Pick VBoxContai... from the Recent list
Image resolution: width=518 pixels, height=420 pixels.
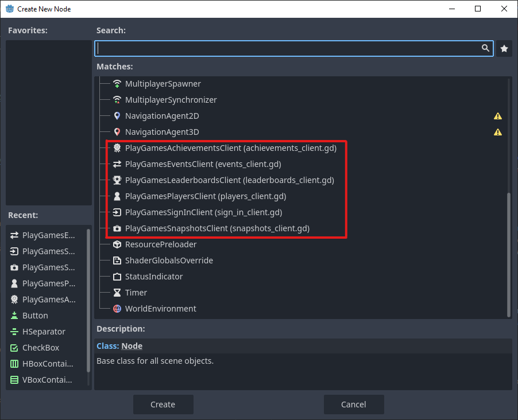tap(47, 380)
